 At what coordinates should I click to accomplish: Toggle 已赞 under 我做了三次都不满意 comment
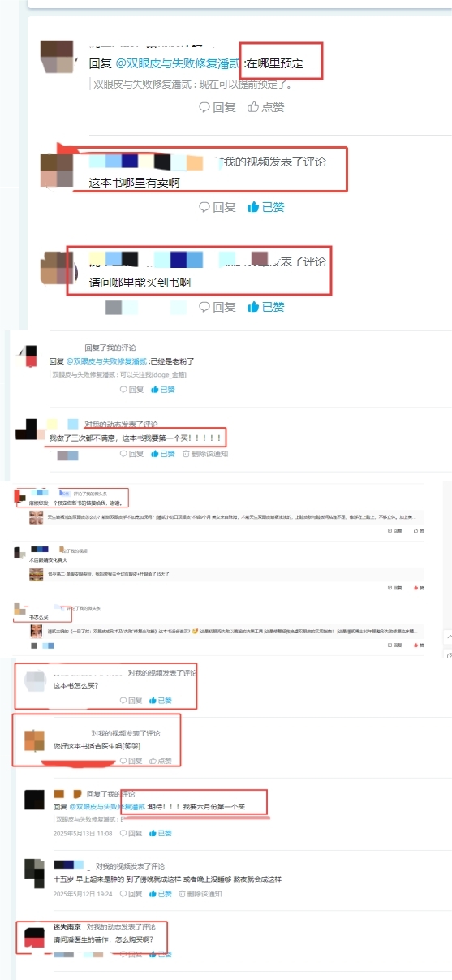coord(163,454)
